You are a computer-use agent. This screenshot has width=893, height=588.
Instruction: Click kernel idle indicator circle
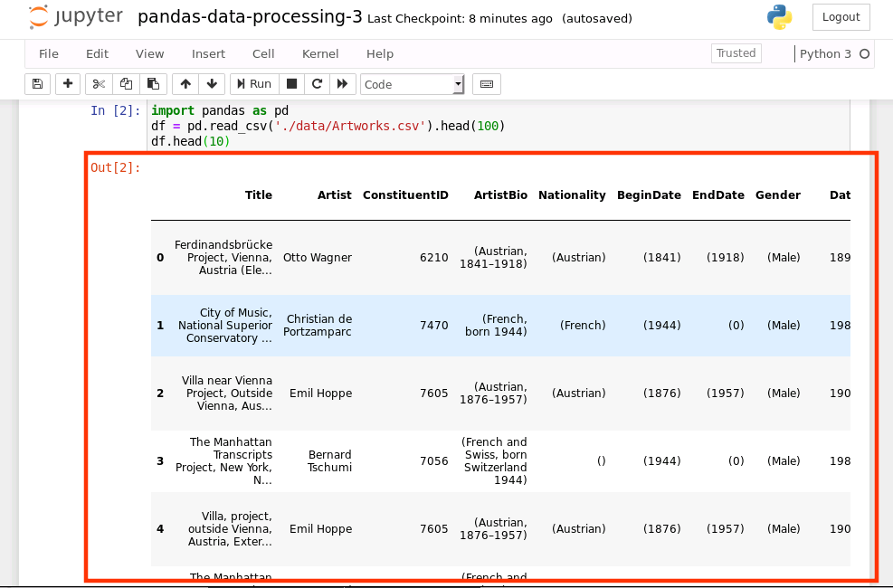865,54
